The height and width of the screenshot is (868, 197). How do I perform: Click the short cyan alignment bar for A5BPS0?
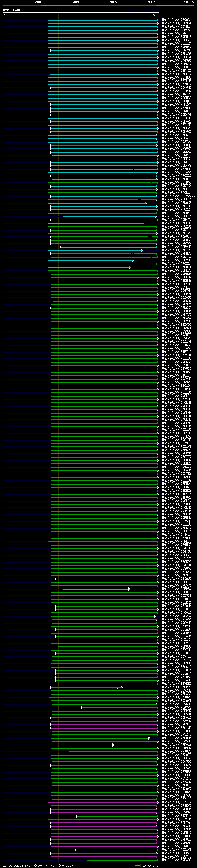coord(96,589)
